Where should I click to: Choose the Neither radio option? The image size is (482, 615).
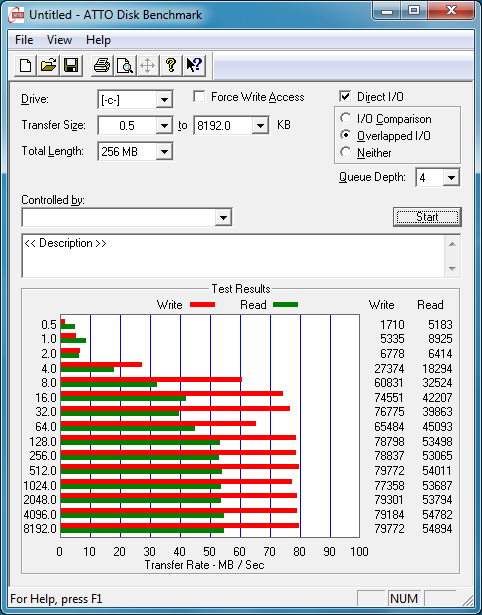point(346,152)
